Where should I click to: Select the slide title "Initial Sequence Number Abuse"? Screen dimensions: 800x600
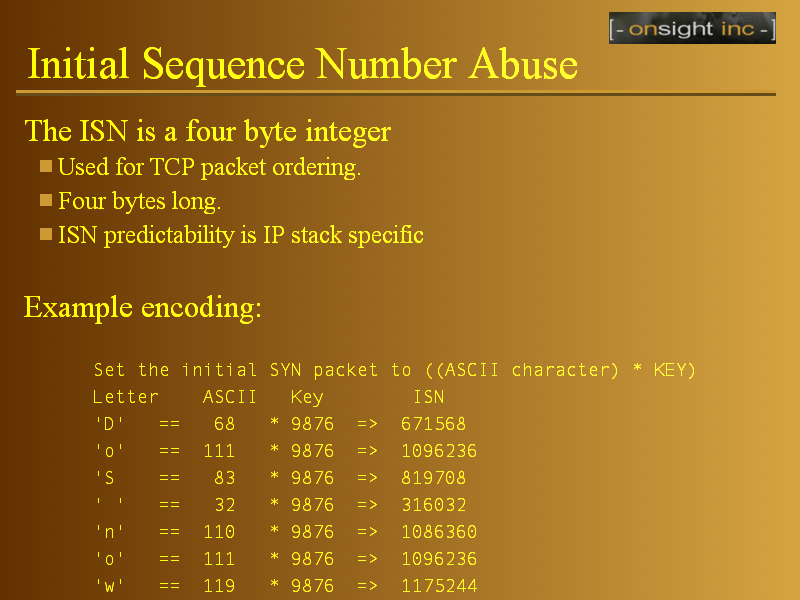[302, 64]
